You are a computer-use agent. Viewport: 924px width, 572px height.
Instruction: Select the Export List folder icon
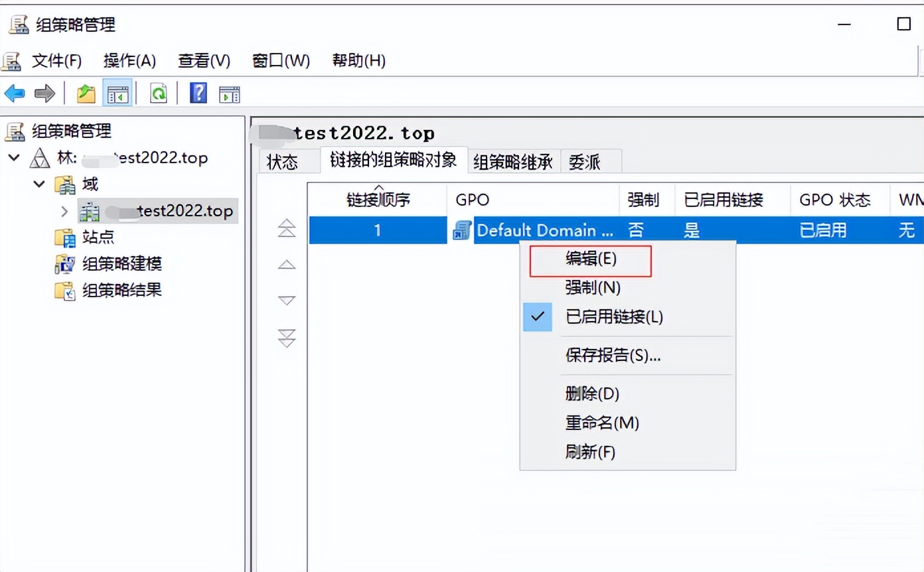tap(85, 93)
